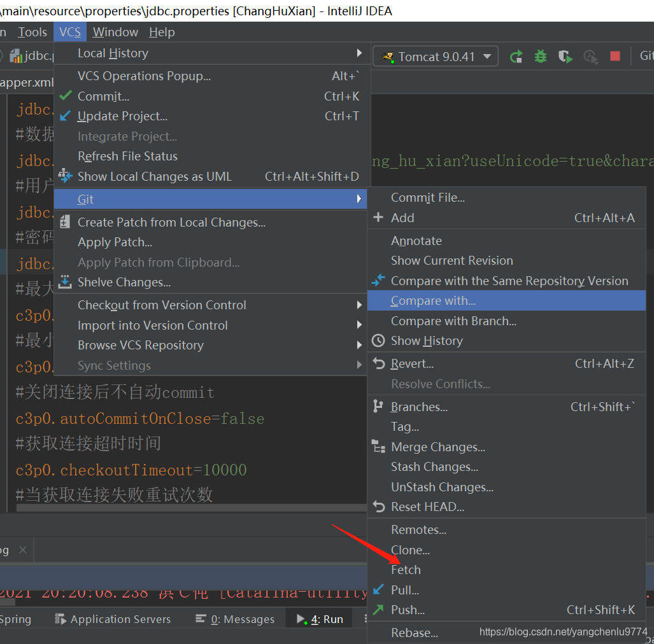Open the Spring tool window tab
654x644 pixels.
click(15, 619)
